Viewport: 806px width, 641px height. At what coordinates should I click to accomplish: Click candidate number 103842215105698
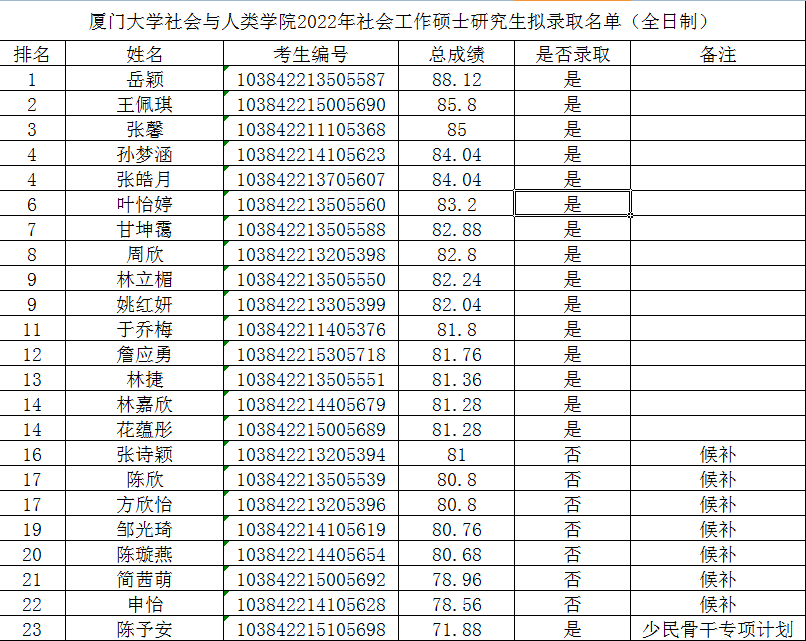(x=311, y=629)
